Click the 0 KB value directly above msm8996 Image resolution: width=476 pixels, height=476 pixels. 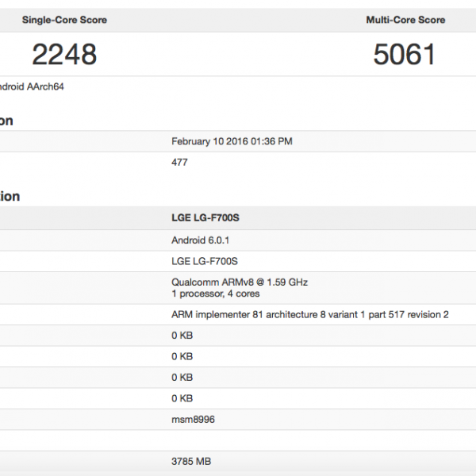tap(182, 398)
